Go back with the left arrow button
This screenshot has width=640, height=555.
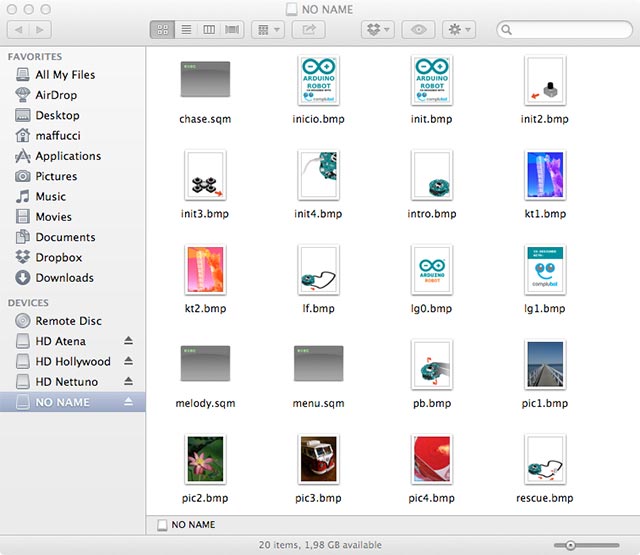(21, 30)
